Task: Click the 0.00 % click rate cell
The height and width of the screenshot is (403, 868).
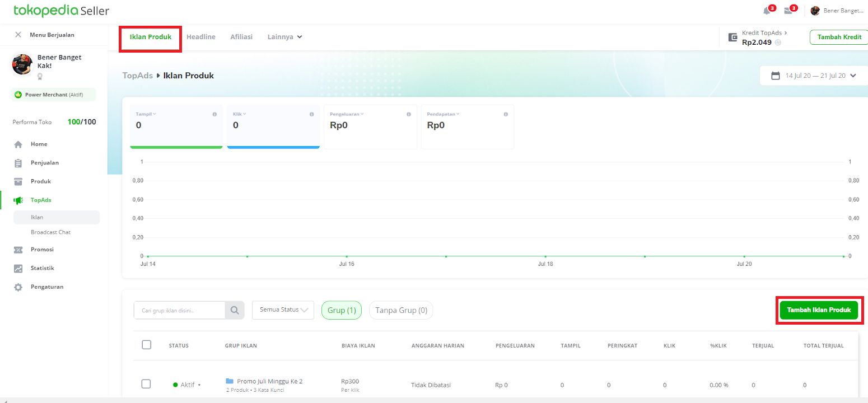Action: tap(719, 385)
